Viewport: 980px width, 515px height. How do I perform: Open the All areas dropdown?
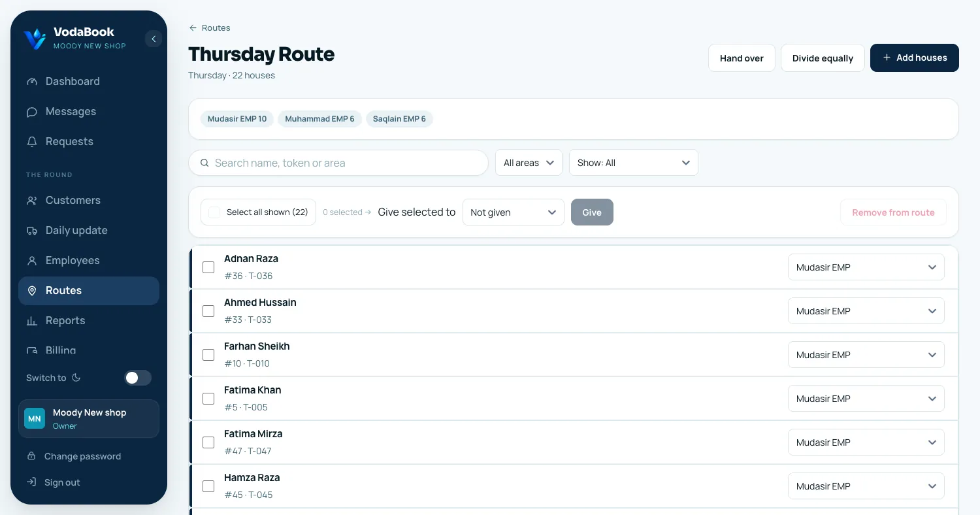(529, 163)
